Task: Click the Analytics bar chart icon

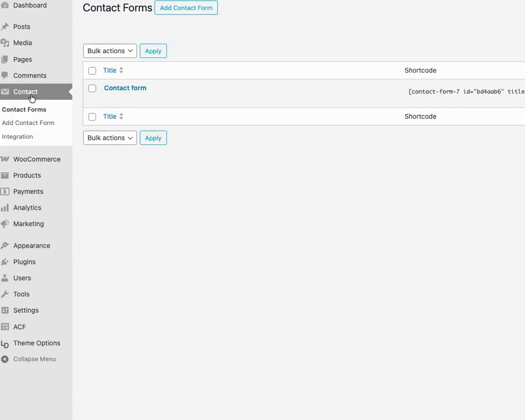Action: click(x=5, y=208)
